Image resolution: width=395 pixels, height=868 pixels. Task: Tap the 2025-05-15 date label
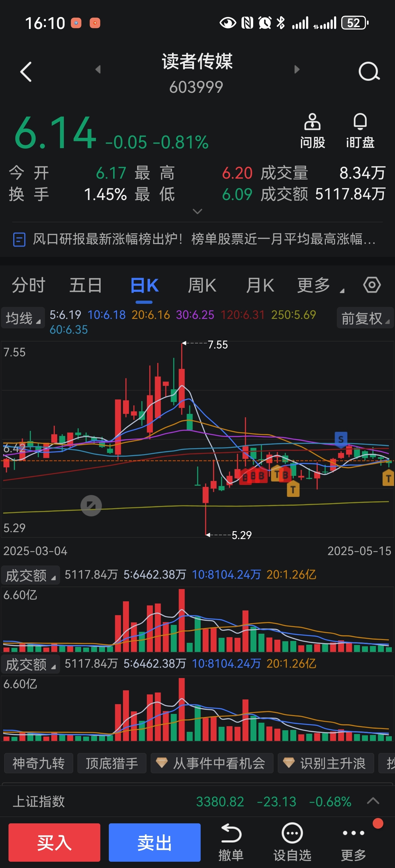click(359, 551)
